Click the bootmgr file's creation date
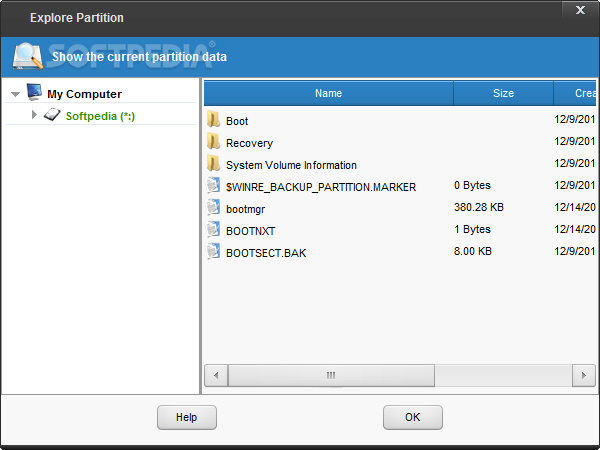This screenshot has width=600, height=450. pos(575,207)
